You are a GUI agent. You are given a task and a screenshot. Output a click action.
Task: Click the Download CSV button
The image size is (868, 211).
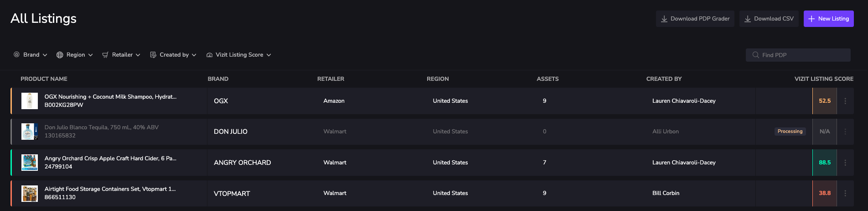(769, 19)
